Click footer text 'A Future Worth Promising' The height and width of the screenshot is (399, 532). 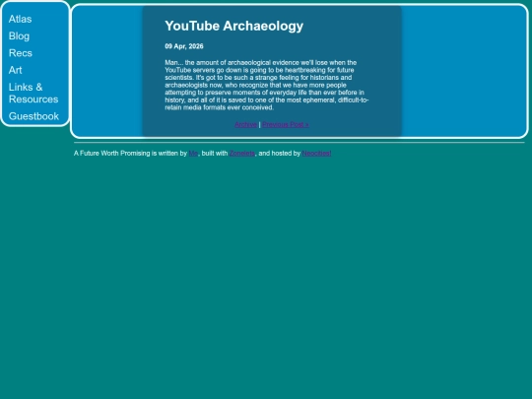pyautogui.click(x=112, y=154)
